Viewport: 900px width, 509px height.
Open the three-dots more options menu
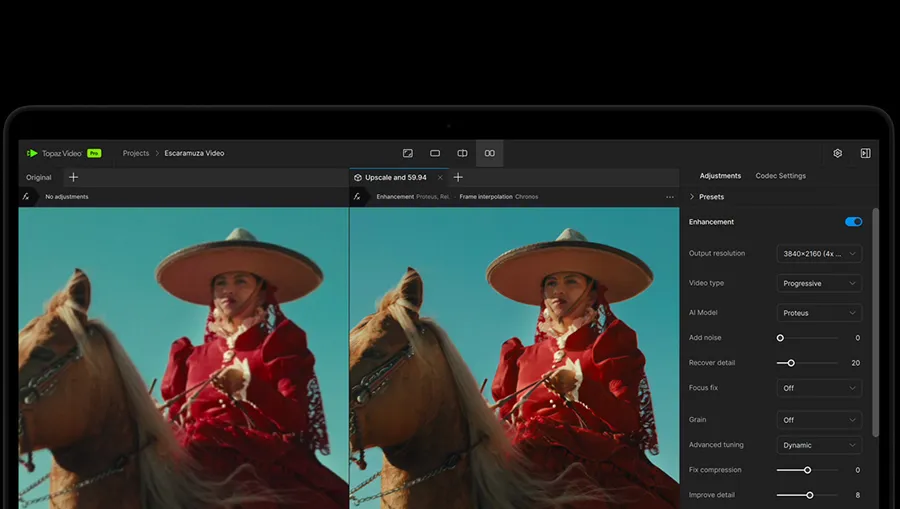tap(670, 197)
